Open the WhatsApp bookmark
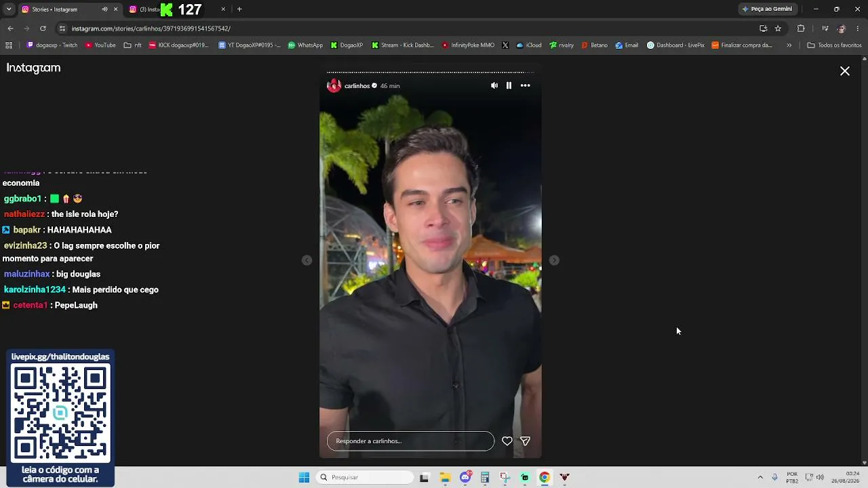The image size is (868, 488). (x=305, y=45)
